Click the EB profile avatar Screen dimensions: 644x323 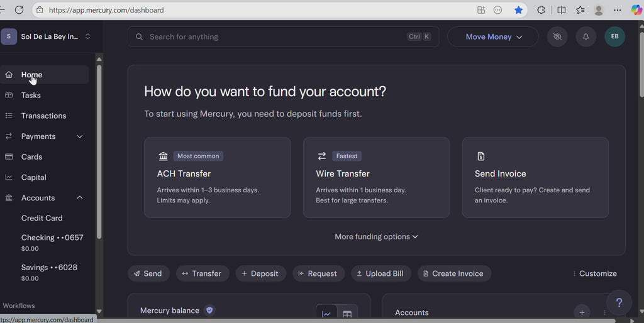[614, 36]
